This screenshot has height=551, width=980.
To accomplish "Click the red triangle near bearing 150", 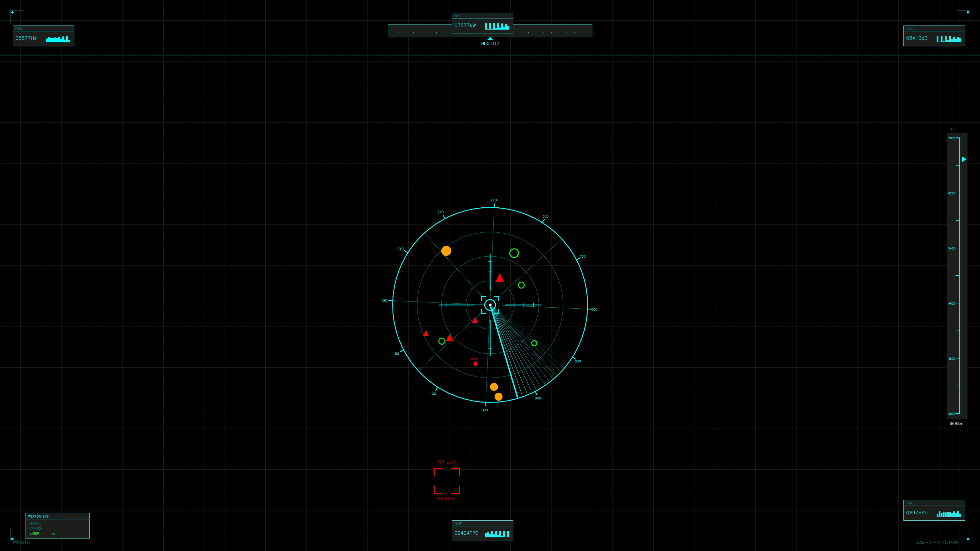I will [x=426, y=333].
